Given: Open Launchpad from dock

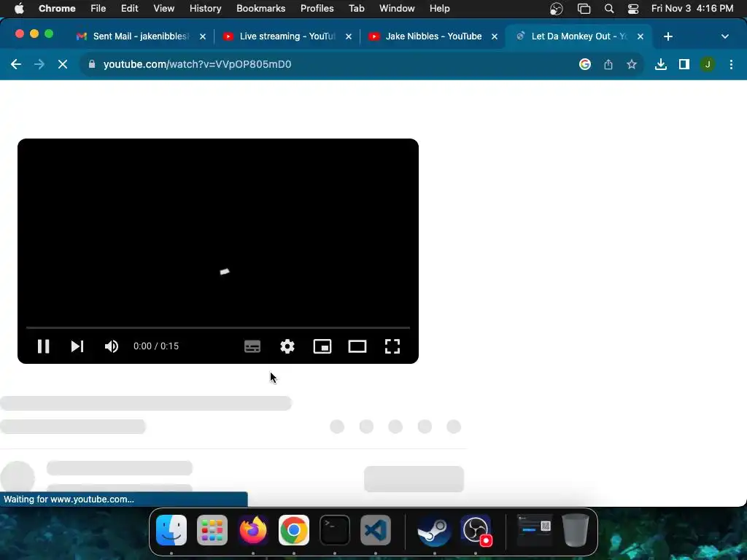Looking at the screenshot, I should coord(212,530).
